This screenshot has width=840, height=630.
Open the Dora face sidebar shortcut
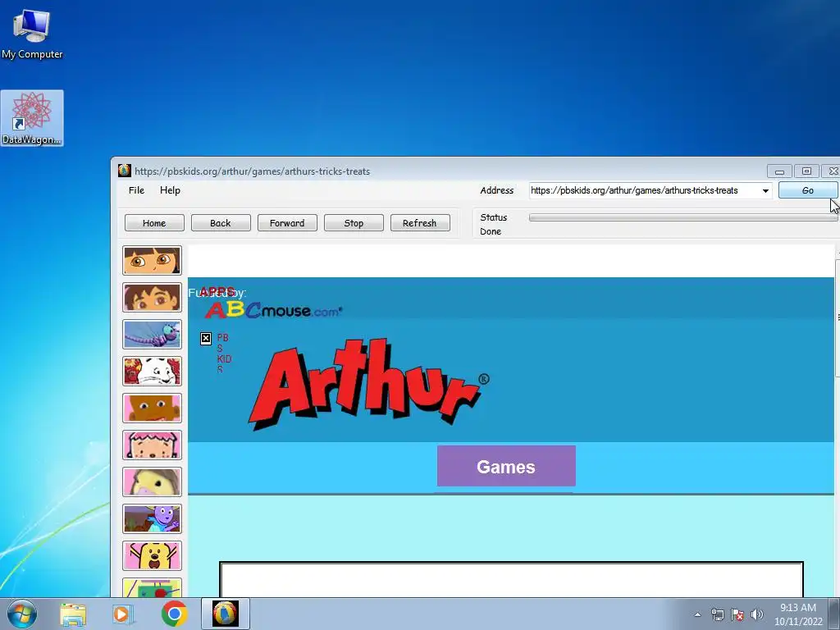(x=152, y=261)
